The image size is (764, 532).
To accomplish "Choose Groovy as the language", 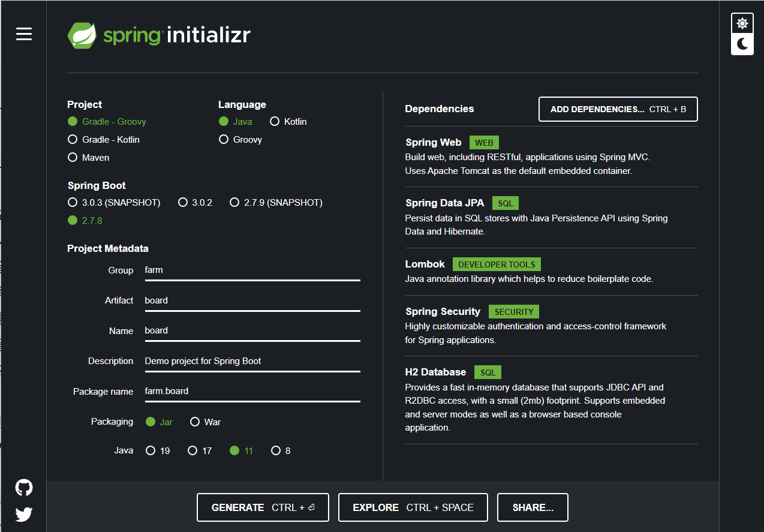I will pos(240,139).
